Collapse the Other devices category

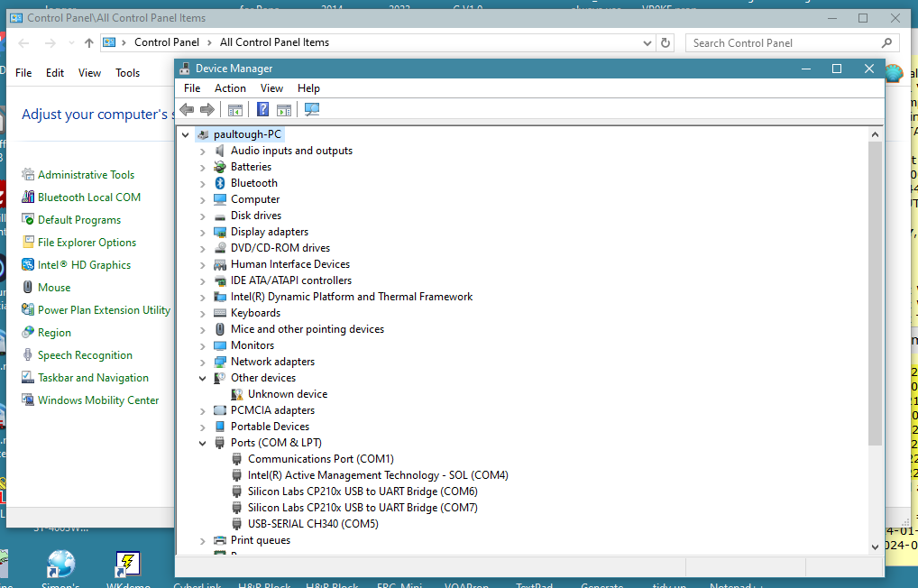(x=203, y=379)
